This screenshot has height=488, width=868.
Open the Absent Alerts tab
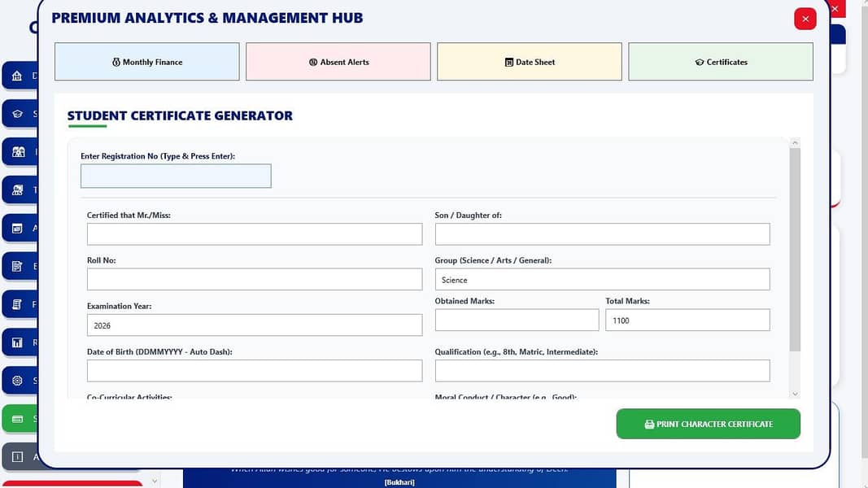(338, 62)
